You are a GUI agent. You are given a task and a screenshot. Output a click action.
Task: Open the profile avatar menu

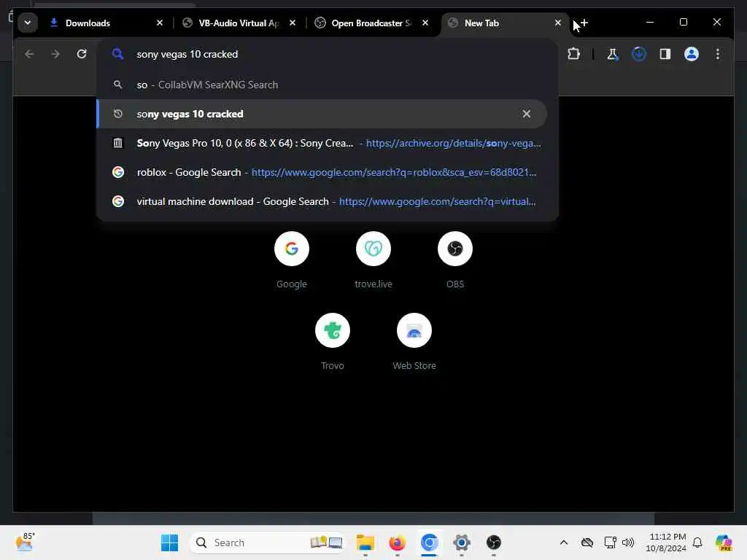692,54
